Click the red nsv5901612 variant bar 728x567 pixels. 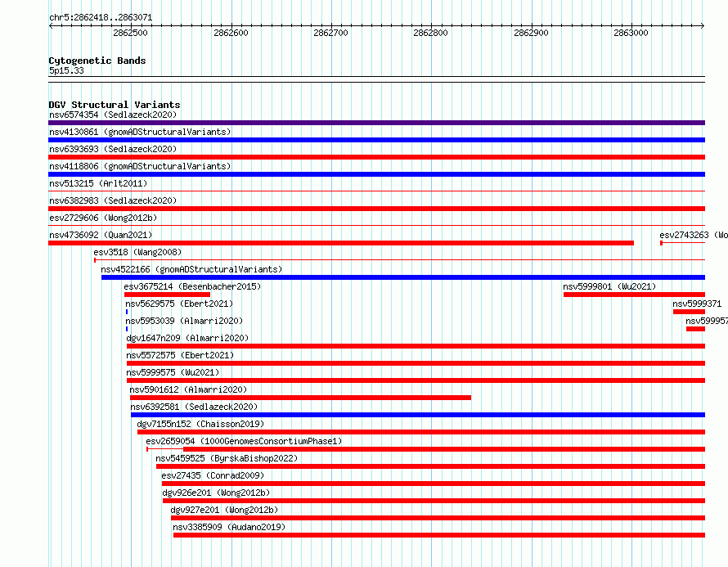300,398
